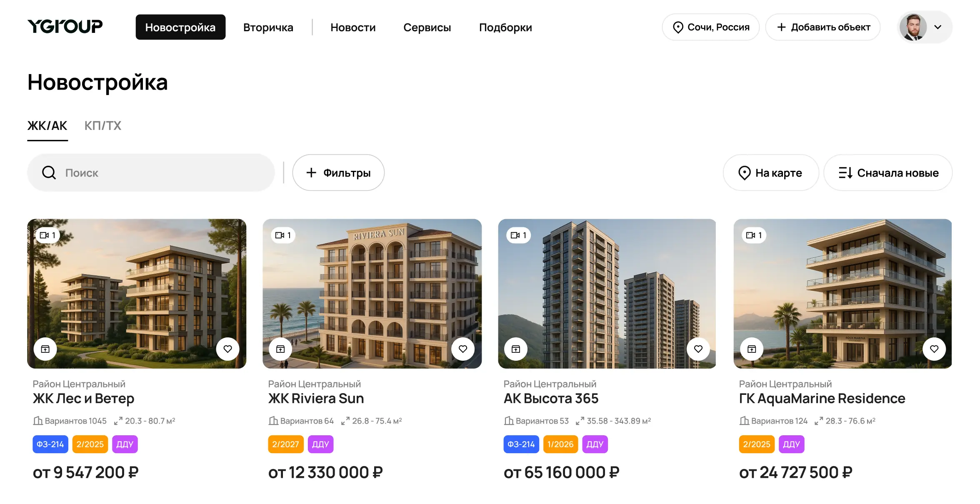This screenshot has height=504, width=980.
Task: Favorite the АК Высота 365 listing
Action: [x=698, y=349]
